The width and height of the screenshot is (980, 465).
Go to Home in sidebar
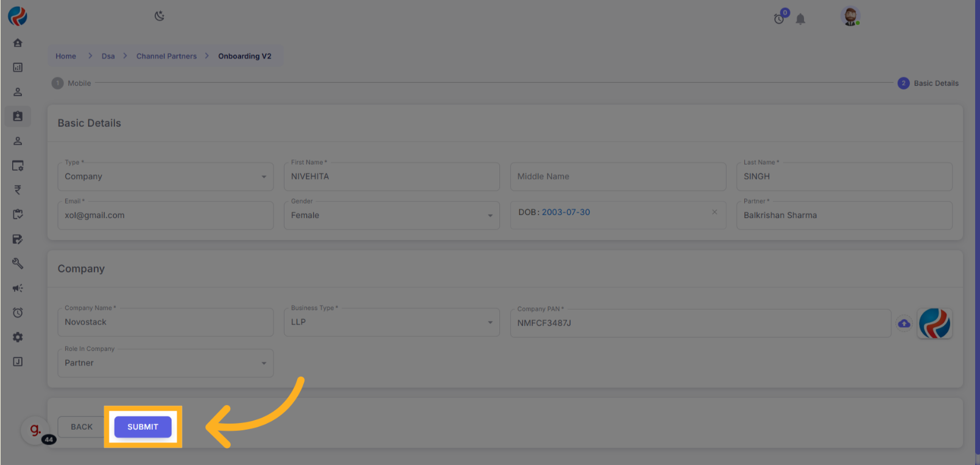18,43
